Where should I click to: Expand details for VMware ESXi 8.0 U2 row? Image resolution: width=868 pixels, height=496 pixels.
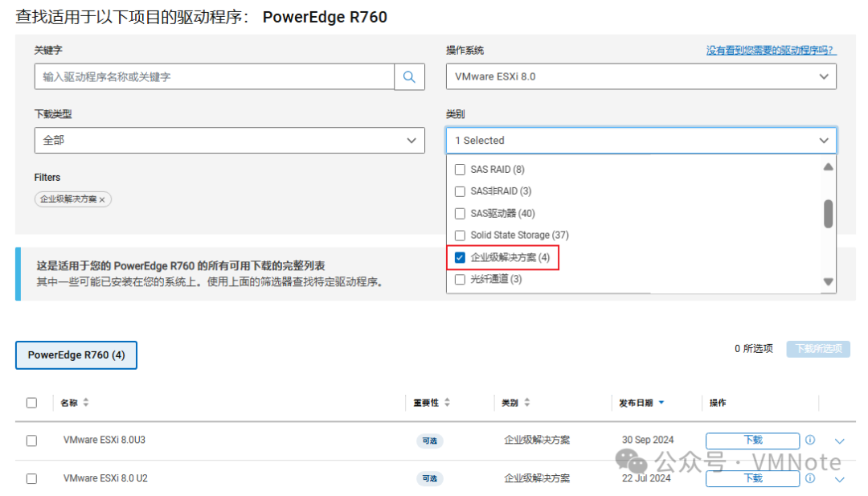(x=840, y=479)
